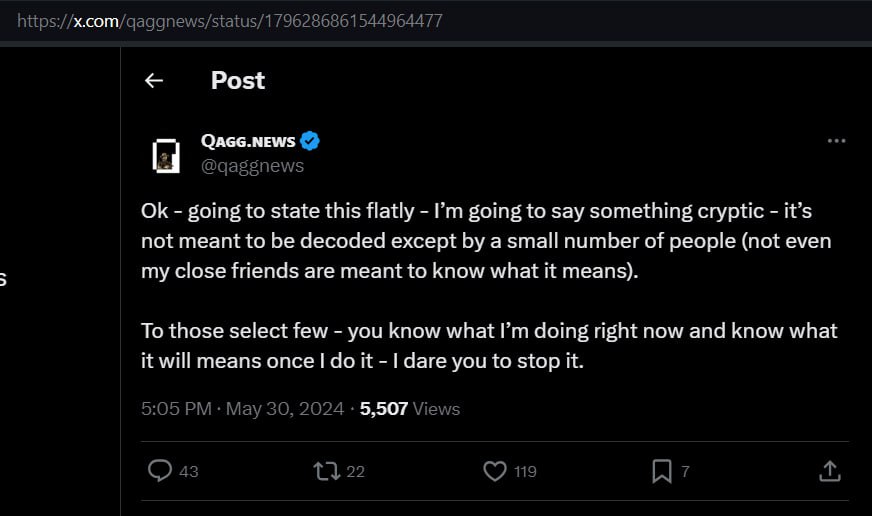Visit the @qaggnews handle link

(x=252, y=166)
